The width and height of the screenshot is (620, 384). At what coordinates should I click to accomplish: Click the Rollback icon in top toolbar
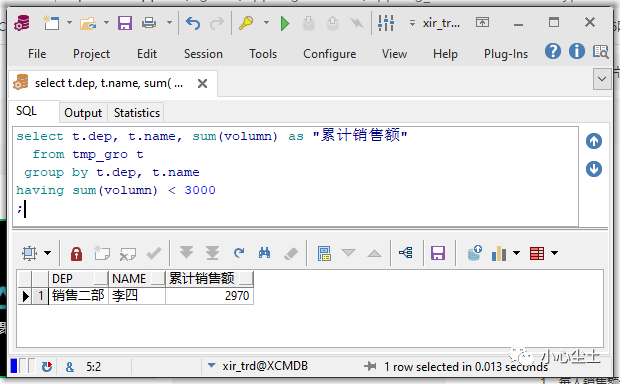coord(333,23)
